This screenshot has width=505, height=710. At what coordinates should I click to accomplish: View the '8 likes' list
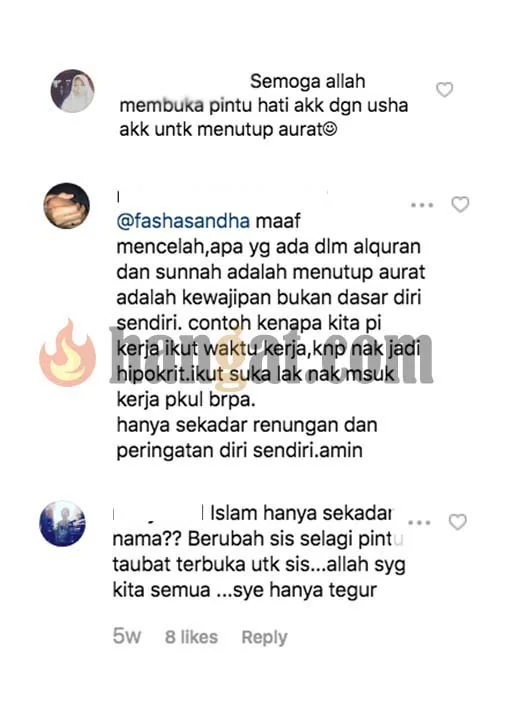pos(191,637)
